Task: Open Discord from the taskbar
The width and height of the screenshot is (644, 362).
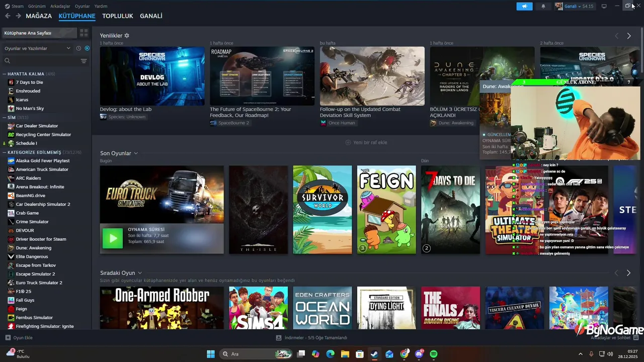Action: click(419, 354)
